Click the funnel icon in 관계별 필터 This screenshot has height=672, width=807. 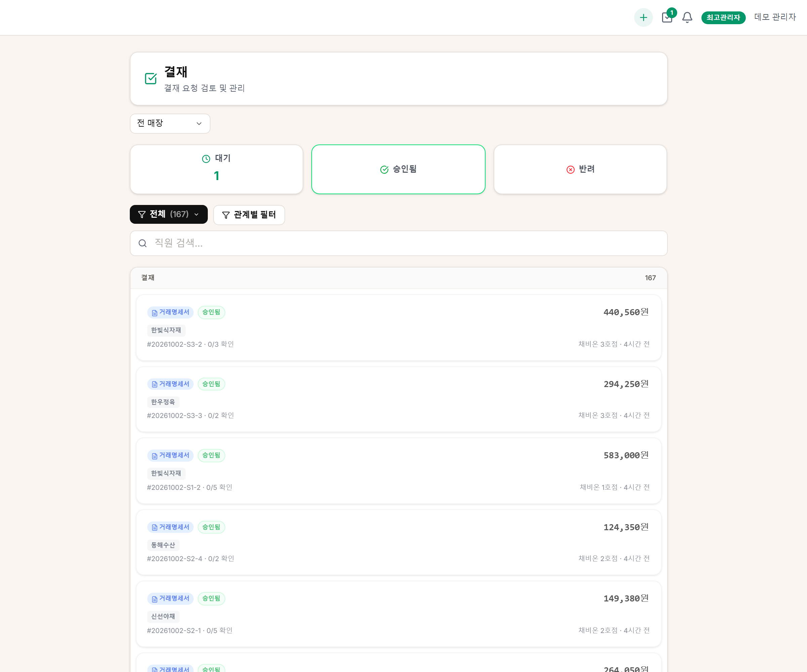pyautogui.click(x=226, y=215)
